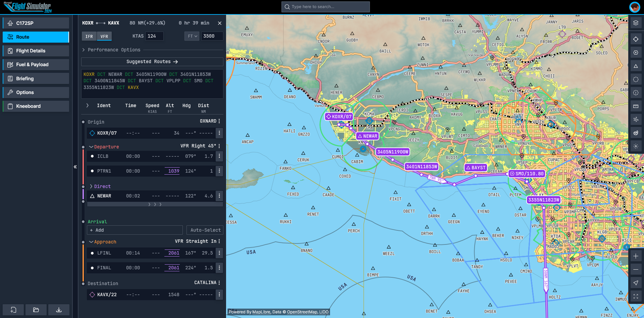Collapse the side panel with double-chevron

click(x=75, y=167)
